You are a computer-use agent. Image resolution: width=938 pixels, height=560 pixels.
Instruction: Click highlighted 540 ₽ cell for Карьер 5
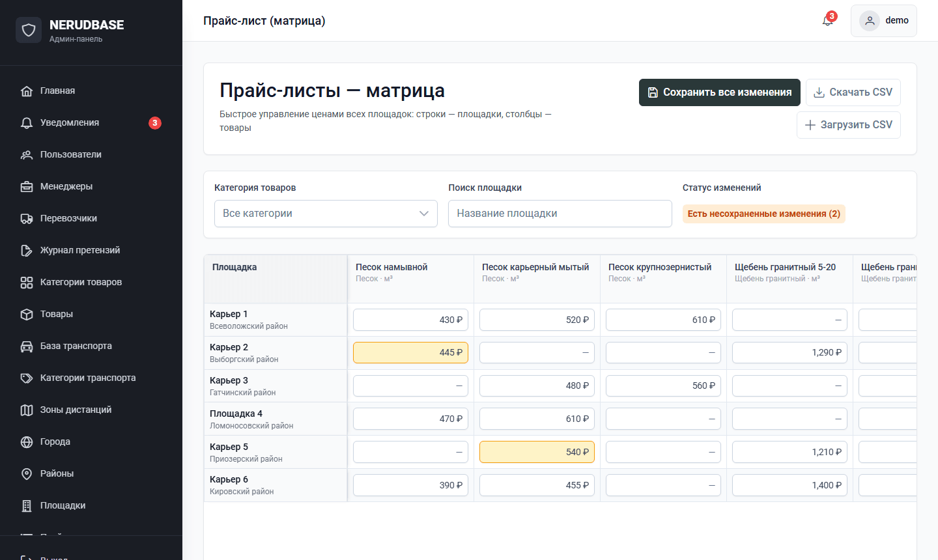point(537,452)
